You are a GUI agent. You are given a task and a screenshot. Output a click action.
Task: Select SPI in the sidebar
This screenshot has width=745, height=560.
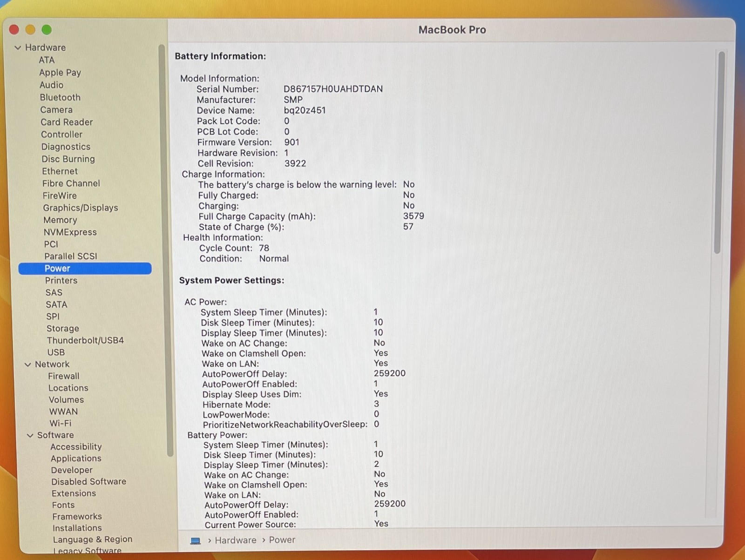53,317
